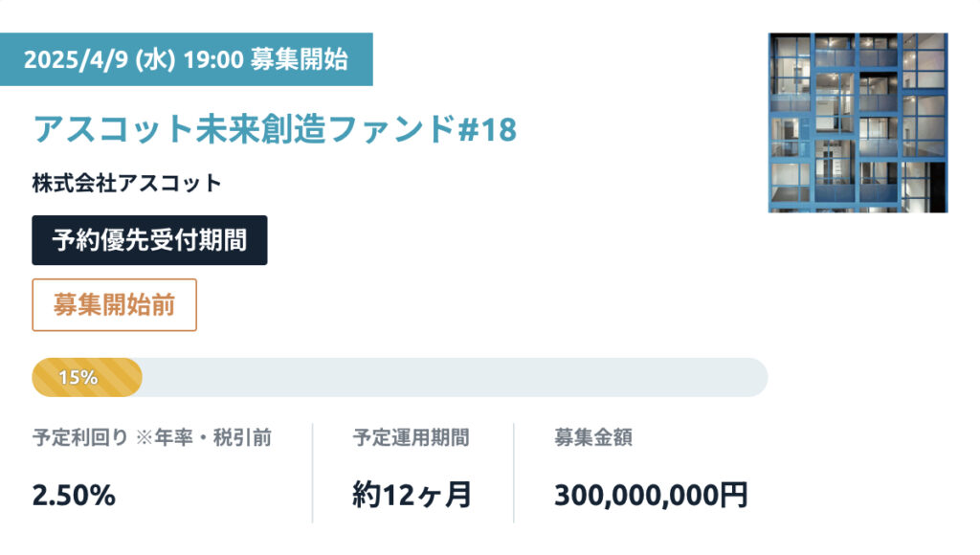Click the divider between yield and period
The image size is (980, 555).
pyautogui.click(x=313, y=473)
